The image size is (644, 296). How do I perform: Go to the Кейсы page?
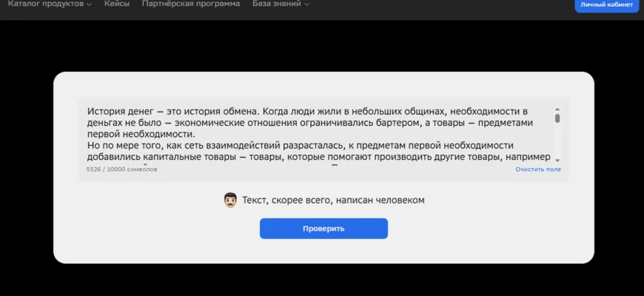point(117,4)
